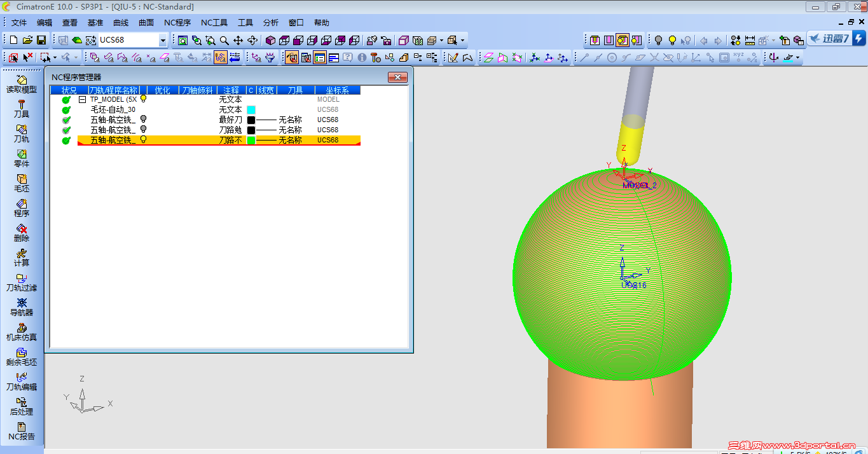The width and height of the screenshot is (868, 454).
Task: Click cyan color swatch of 毛坯-自动_30
Action: (x=251, y=109)
